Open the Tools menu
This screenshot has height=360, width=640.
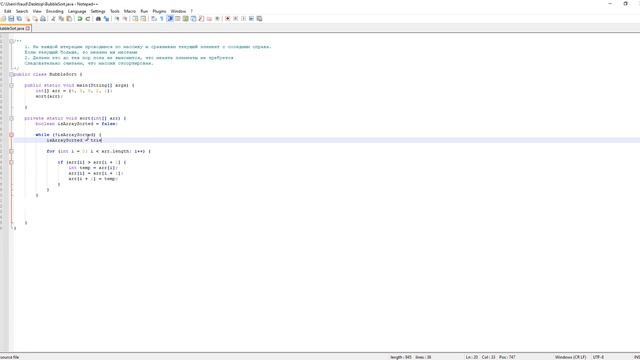[x=115, y=11]
